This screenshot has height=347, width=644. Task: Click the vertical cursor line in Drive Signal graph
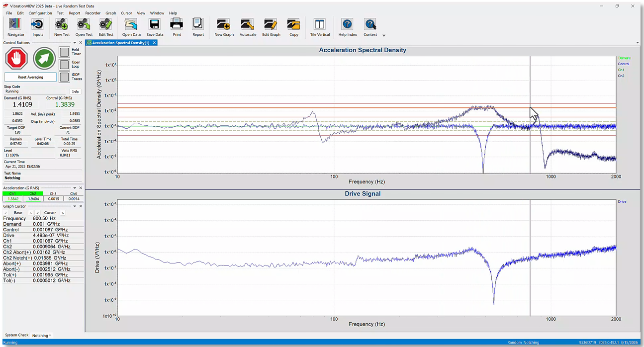530,258
